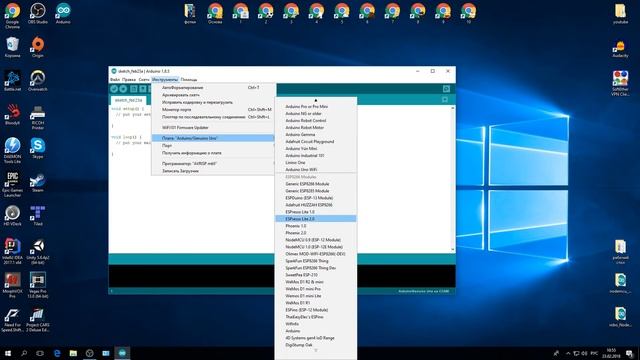
Task: Choose Архивировать скетч menu entry
Action: (213, 95)
